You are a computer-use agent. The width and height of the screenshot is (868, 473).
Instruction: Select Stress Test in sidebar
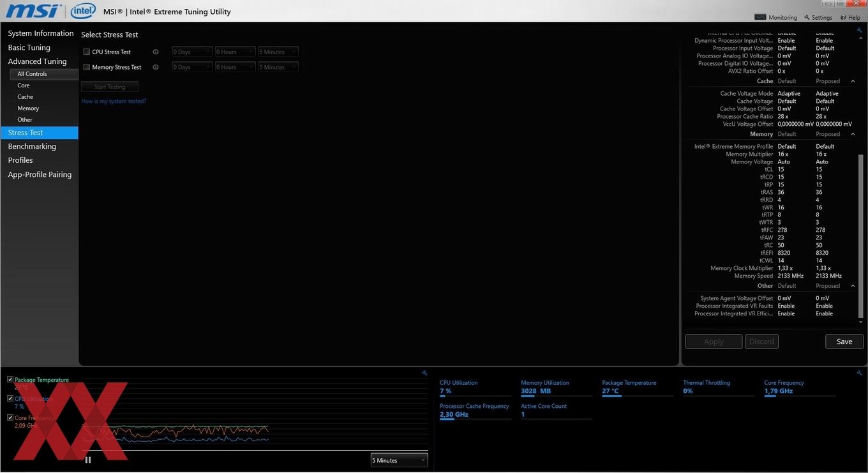tap(40, 133)
